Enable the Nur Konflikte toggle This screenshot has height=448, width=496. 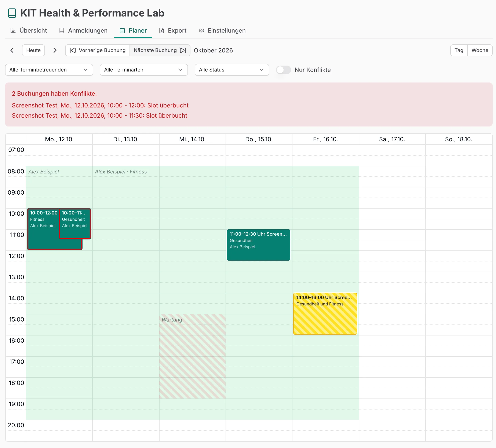coord(283,70)
